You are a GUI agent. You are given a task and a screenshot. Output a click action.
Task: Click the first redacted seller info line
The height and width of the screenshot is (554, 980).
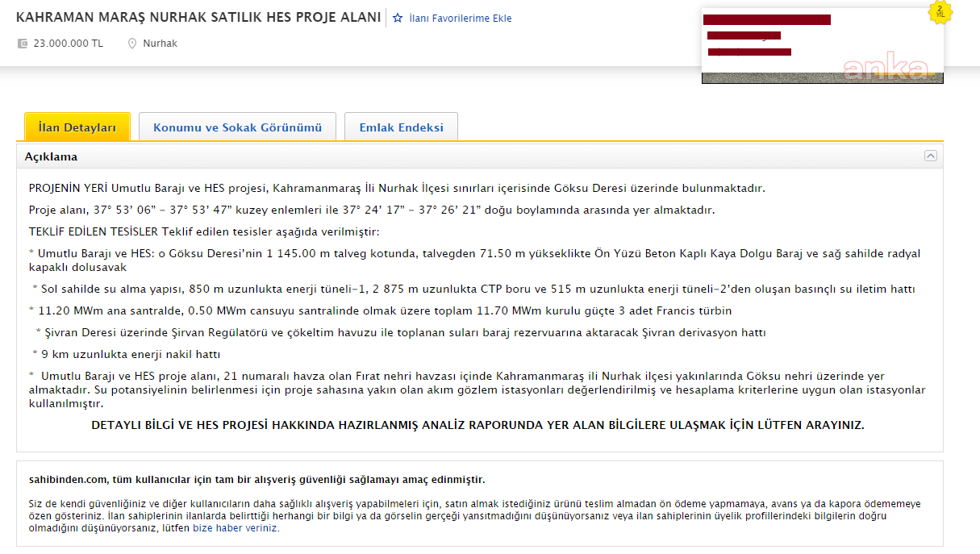(766, 19)
